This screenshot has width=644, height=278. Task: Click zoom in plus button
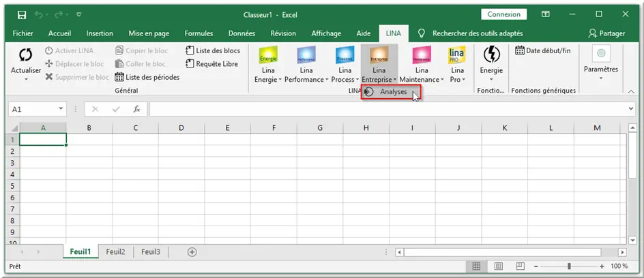click(602, 266)
